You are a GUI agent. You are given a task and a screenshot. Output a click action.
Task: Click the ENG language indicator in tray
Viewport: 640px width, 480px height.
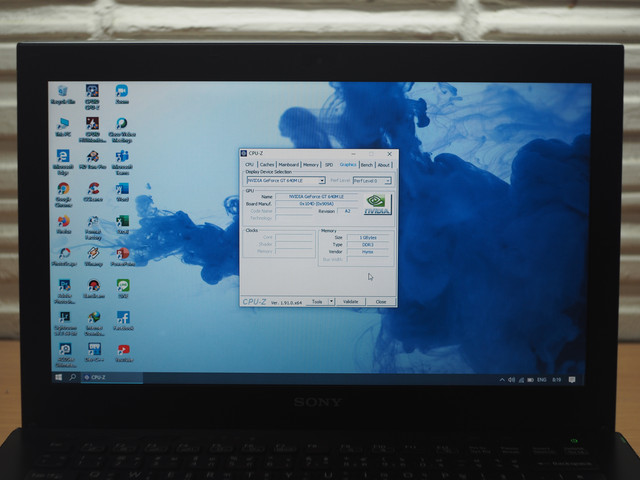coord(542,380)
